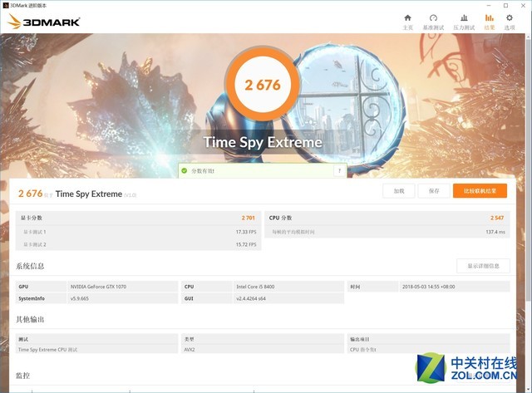Viewport: 532px width, 393px height.
Task: Click NVIDIA GeForce GTX 1070 text
Action: click(x=98, y=287)
